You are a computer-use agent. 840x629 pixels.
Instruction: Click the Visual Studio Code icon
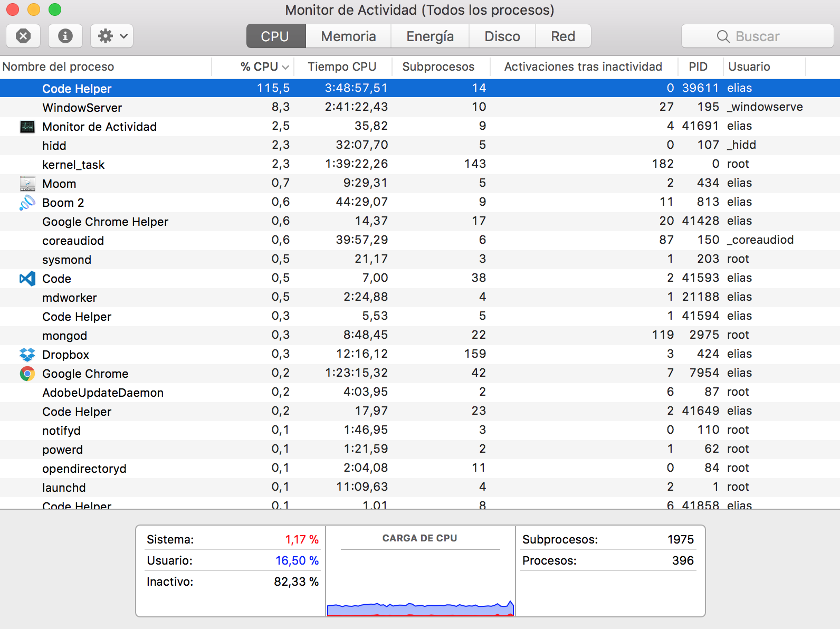click(27, 279)
